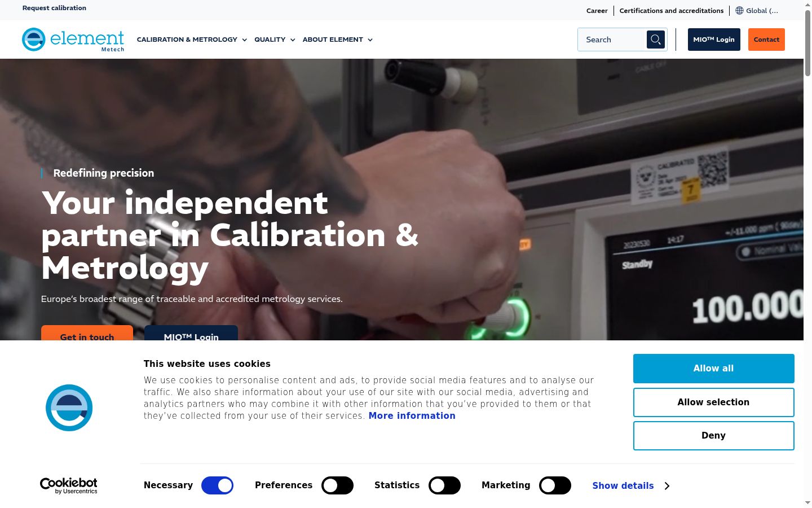Open the Cookiebot by Usercentrics logo

tap(69, 485)
